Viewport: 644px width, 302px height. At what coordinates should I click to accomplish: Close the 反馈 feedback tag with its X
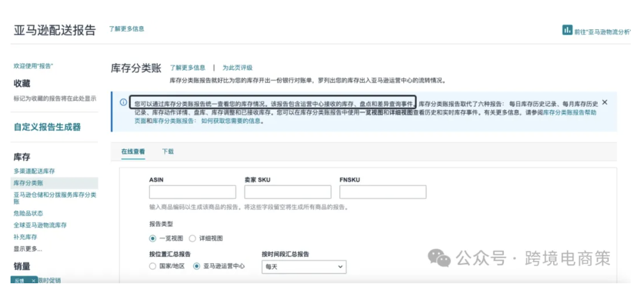tap(33, 280)
